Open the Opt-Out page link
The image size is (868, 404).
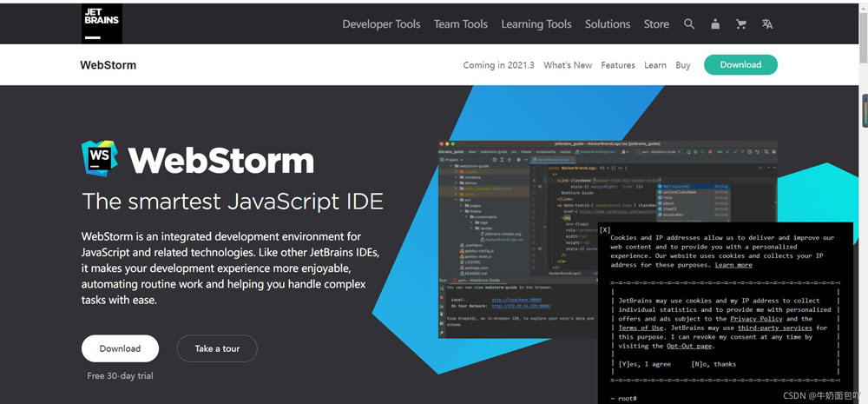[688, 346]
